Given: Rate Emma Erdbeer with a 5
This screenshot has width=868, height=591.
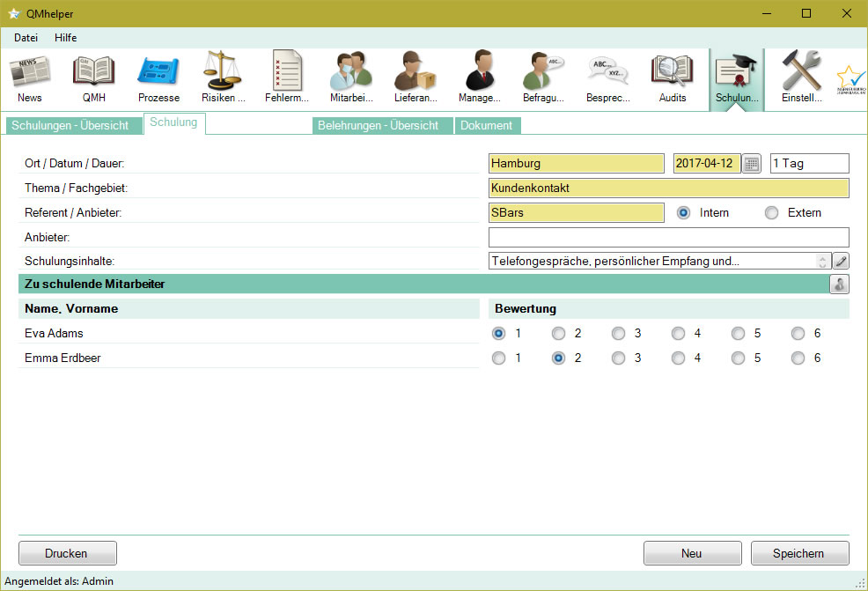Looking at the screenshot, I should pyautogui.click(x=739, y=358).
